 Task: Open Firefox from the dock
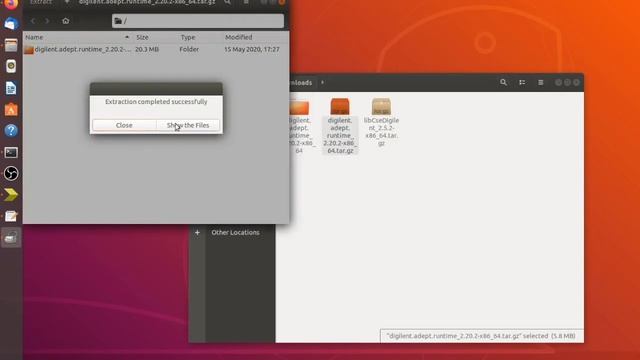click(x=11, y=4)
